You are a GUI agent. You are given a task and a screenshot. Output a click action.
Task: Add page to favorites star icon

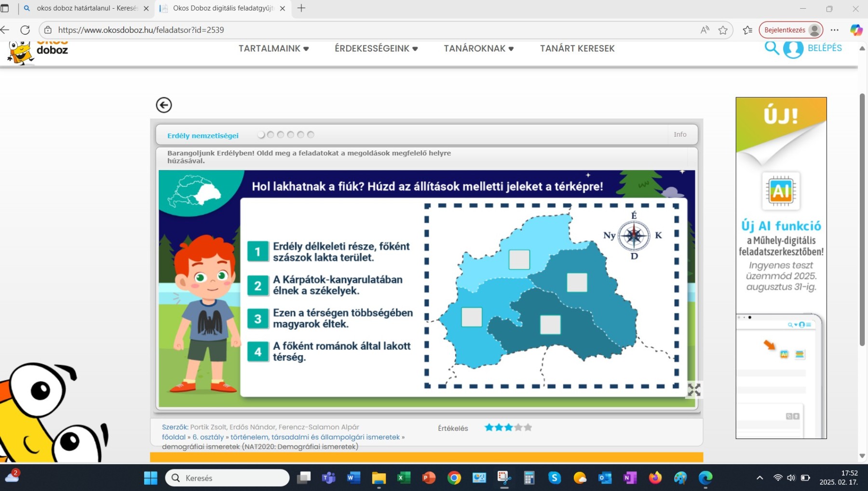pos(723,30)
